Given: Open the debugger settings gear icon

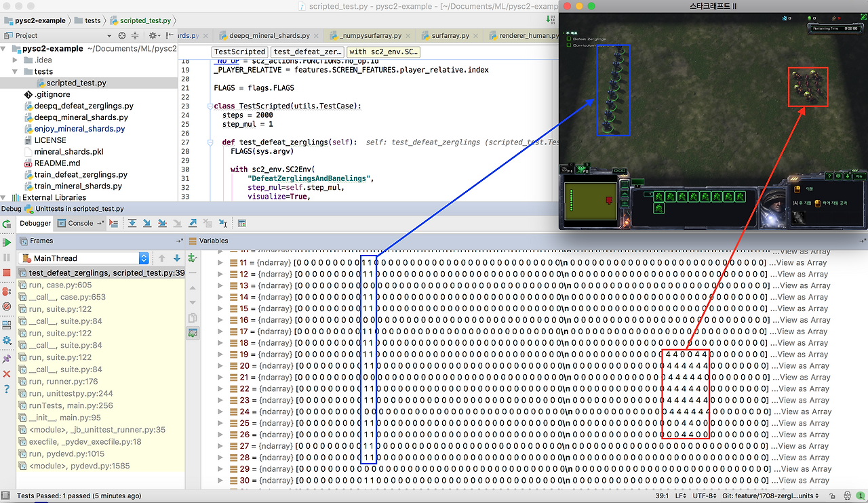Looking at the screenshot, I should 7,340.
